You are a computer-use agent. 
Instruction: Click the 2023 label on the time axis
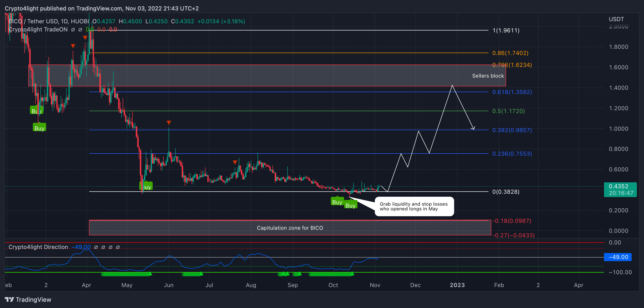[x=457, y=285]
